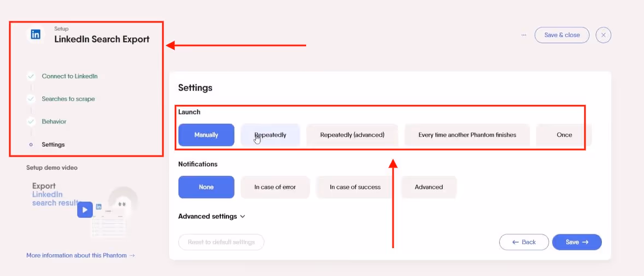Click the Notifications section label
Screen dimensions: 644x276
tap(198, 164)
